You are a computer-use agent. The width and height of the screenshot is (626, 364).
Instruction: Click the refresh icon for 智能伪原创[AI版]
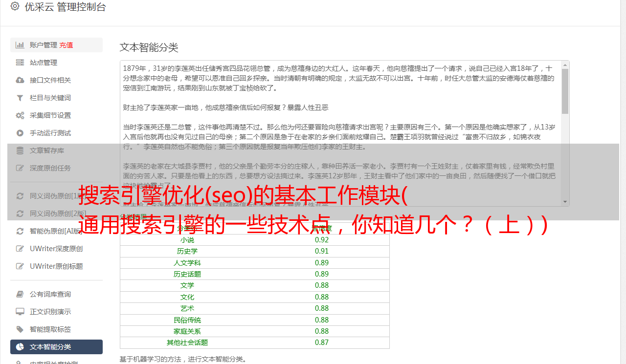coord(20,231)
